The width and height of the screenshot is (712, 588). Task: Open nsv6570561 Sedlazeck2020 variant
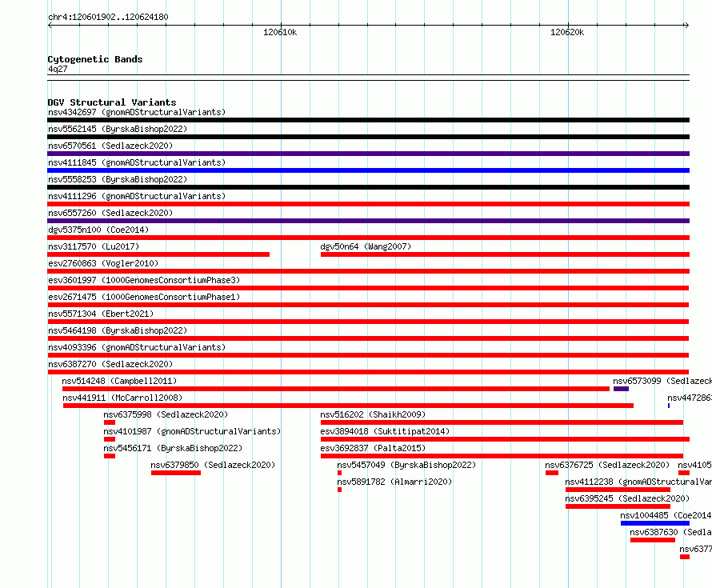coord(110,146)
